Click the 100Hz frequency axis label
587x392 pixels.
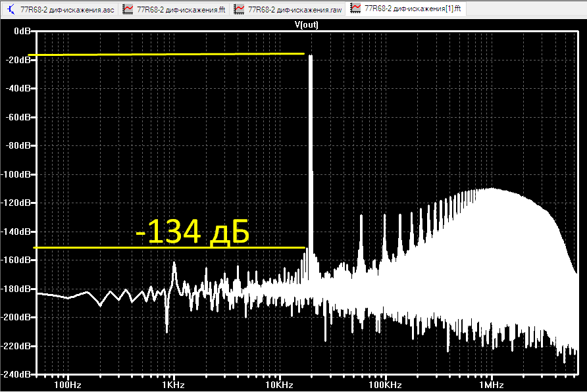(68, 385)
